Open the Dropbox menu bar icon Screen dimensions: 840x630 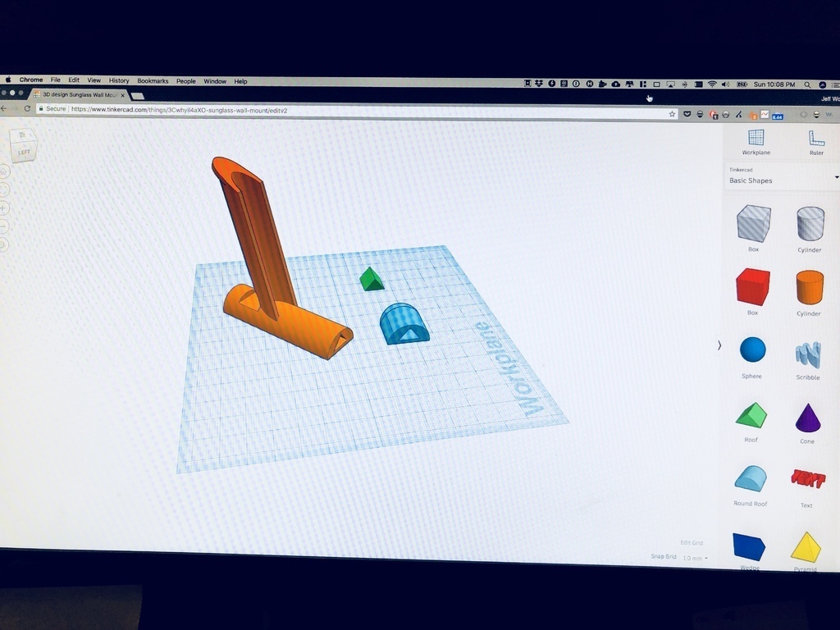pos(539,84)
